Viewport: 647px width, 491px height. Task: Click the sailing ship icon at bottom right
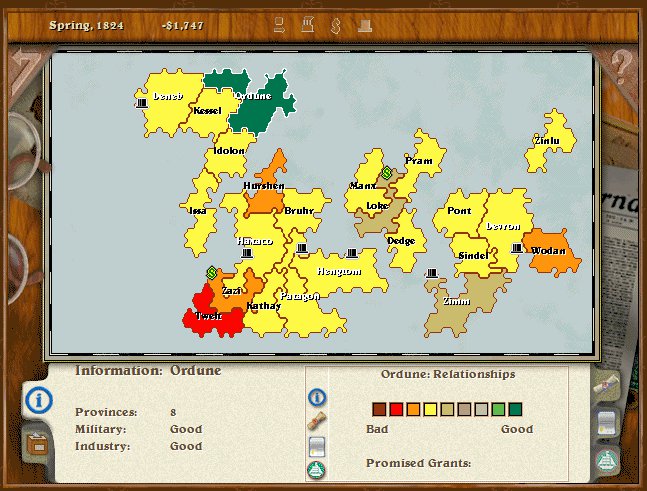point(608,461)
